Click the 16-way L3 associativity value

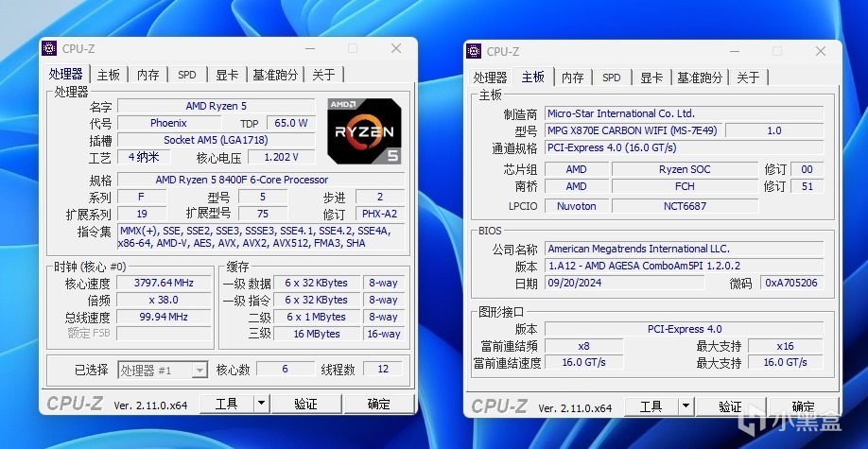pos(384,334)
